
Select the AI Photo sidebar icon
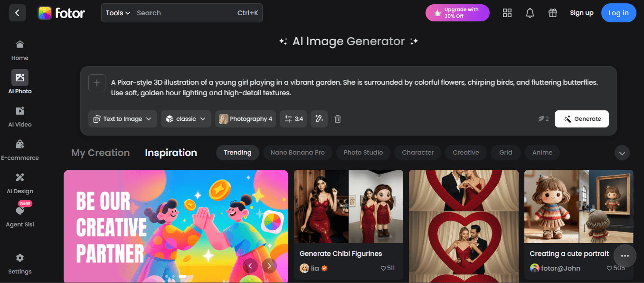click(19, 78)
